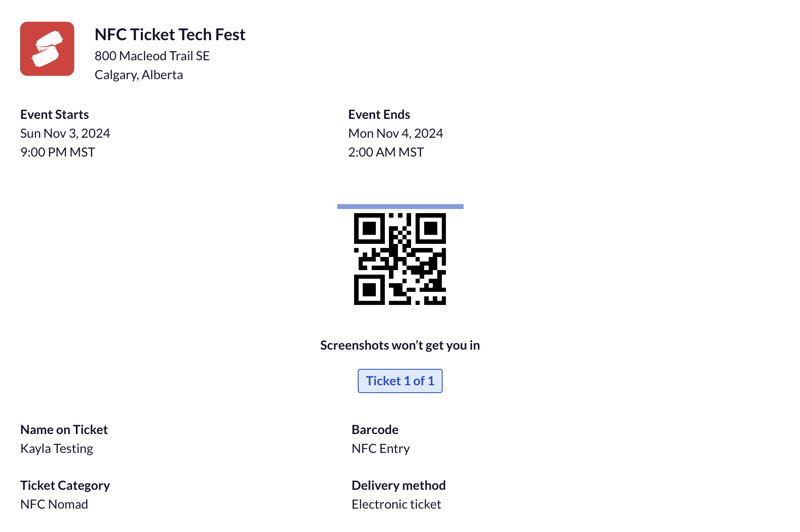Viewport: 800px width, 532px height.
Task: Click the 800 Macleod Trail SE address
Action: click(x=152, y=56)
